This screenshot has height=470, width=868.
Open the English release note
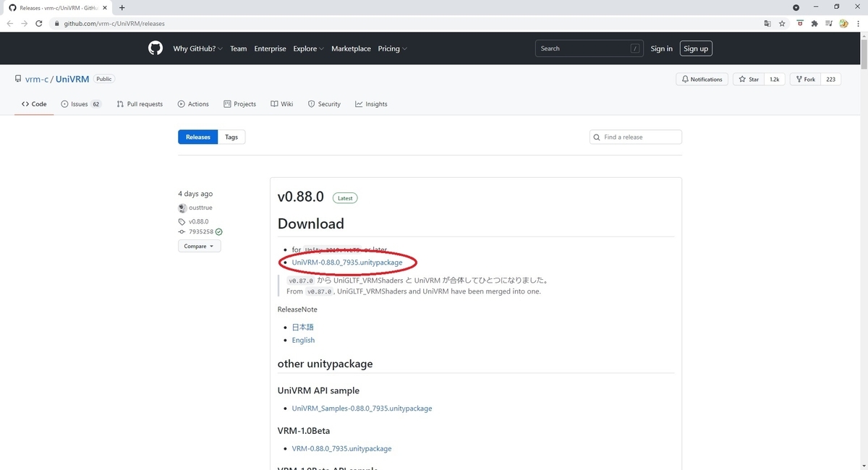click(x=303, y=340)
